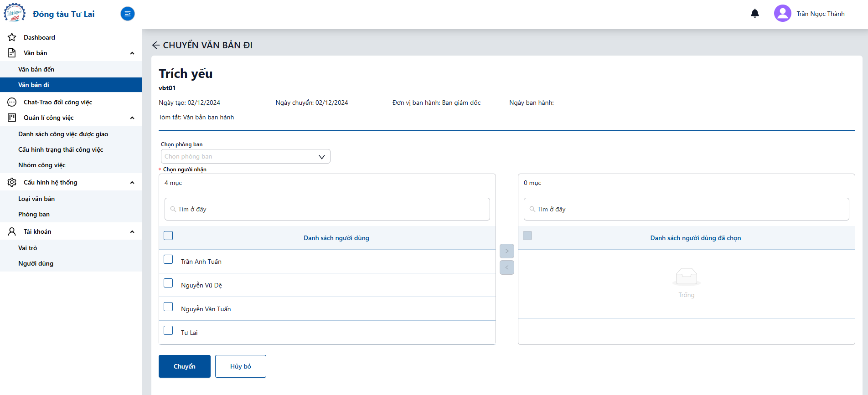
Task: Collapse the Cấu hình hệ thống chevron
Action: (132, 183)
